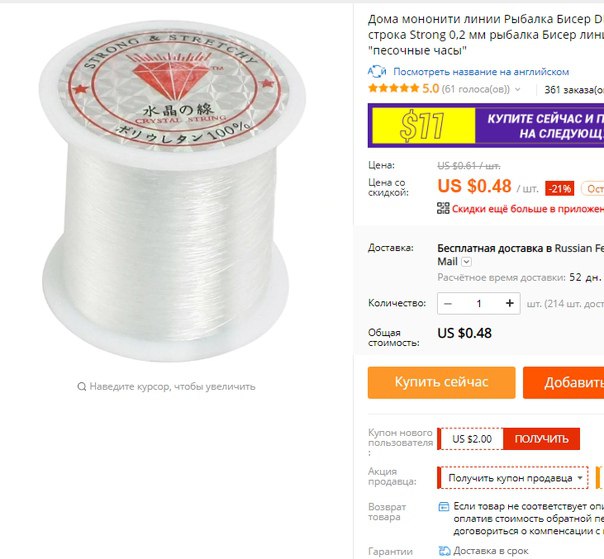Click the -21% discount badge

click(559, 189)
